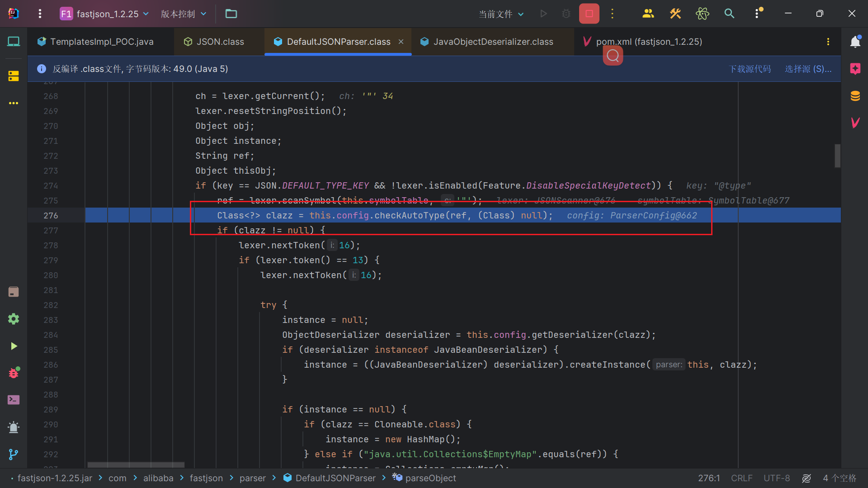Change CRLF line separator setting

pos(741,478)
